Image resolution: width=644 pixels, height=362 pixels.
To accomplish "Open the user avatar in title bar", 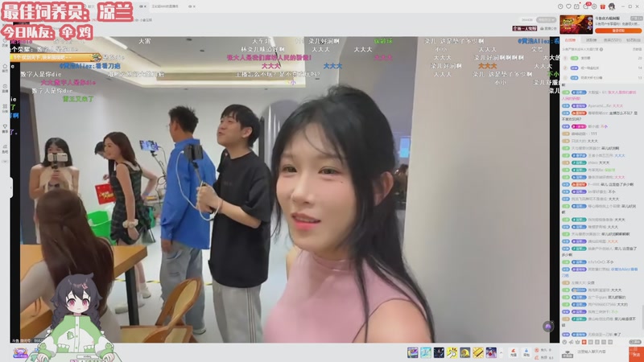I will click(612, 6).
